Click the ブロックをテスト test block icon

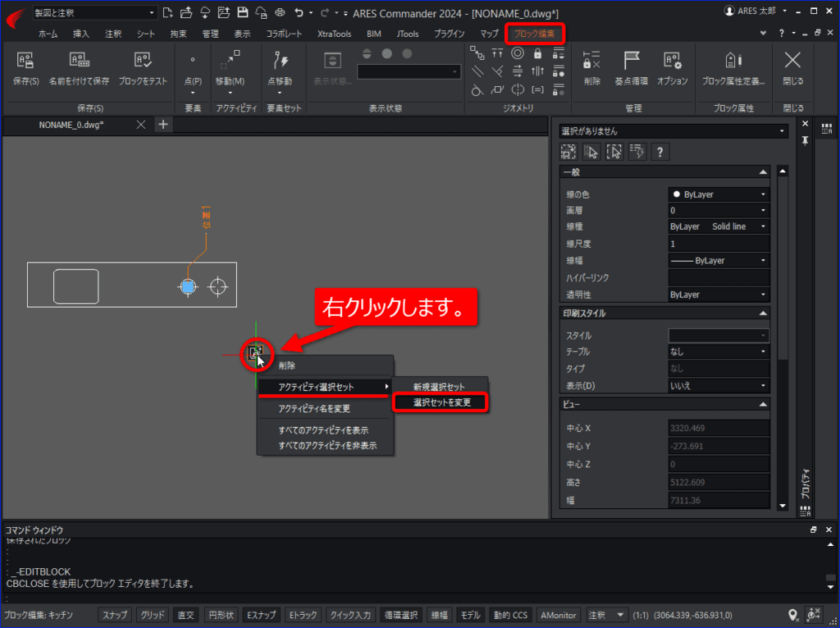click(x=143, y=60)
